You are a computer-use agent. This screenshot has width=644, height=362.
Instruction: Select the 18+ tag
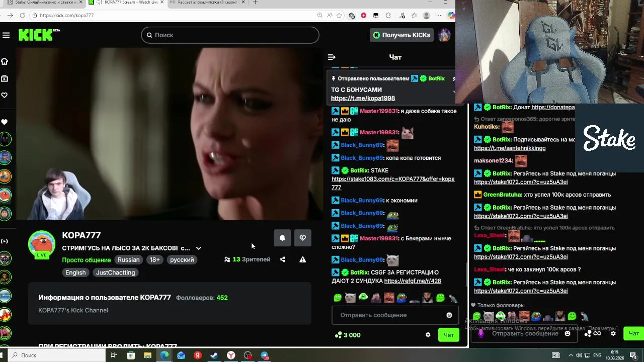pos(154,260)
